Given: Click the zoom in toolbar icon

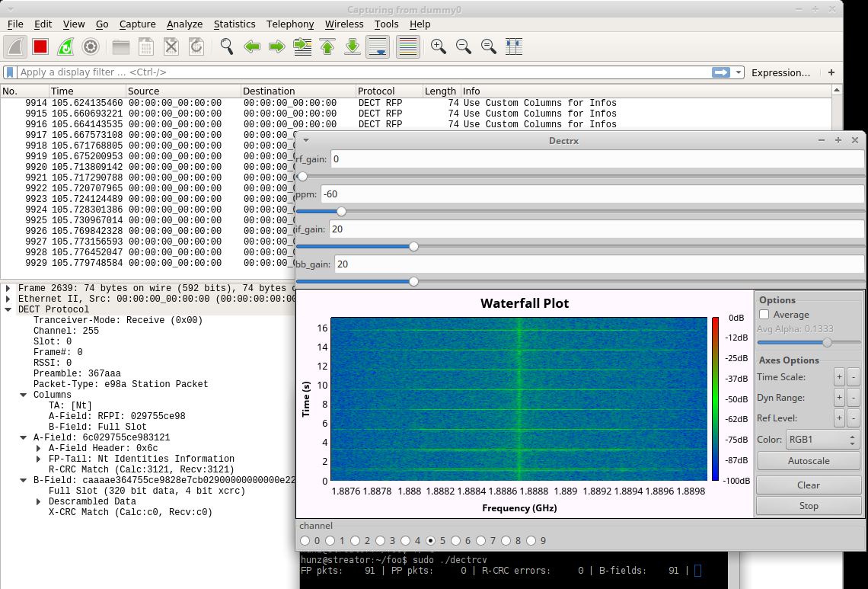Looking at the screenshot, I should tap(439, 47).
